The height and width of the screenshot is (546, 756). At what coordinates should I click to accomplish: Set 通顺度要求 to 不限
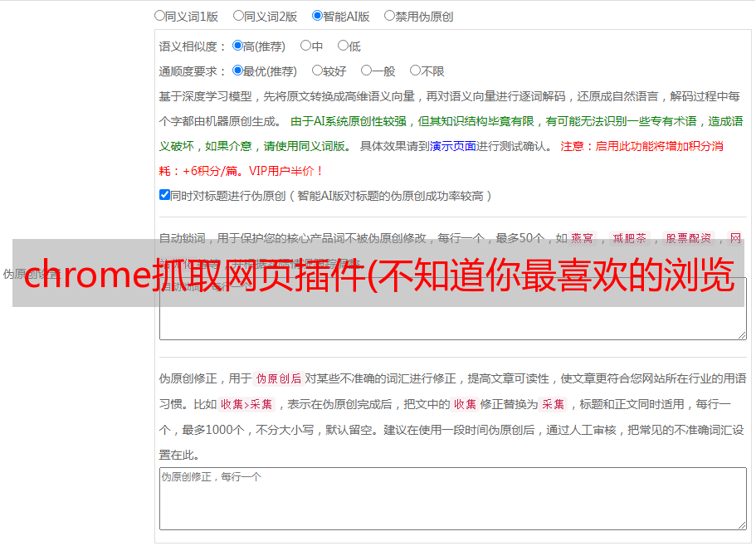[415, 71]
